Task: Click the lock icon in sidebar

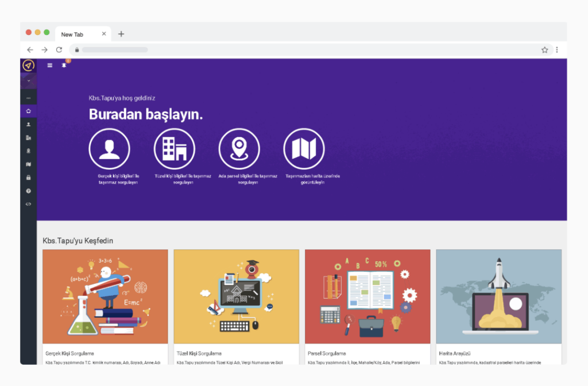Action: [29, 177]
